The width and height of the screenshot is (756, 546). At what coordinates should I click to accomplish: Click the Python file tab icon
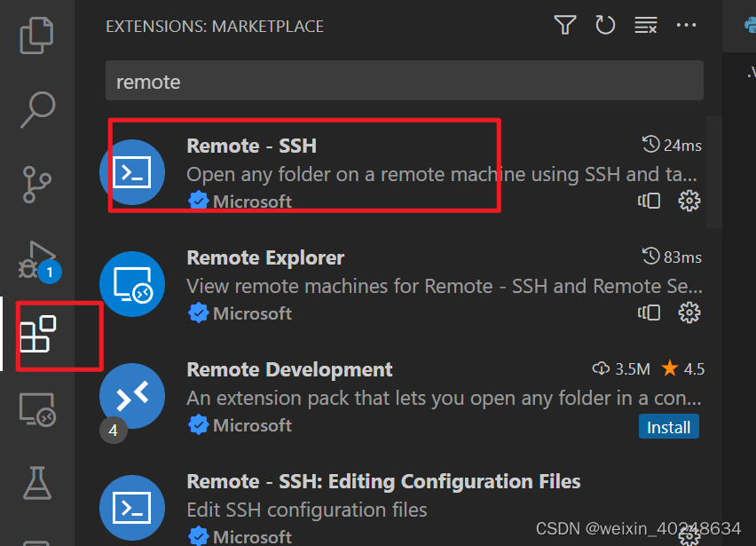(x=750, y=25)
